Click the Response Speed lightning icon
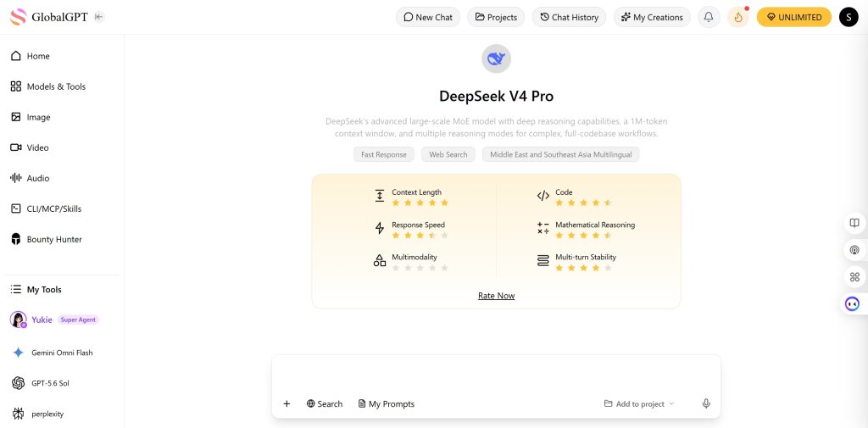Viewport: 868px width, 428px height. [380, 228]
